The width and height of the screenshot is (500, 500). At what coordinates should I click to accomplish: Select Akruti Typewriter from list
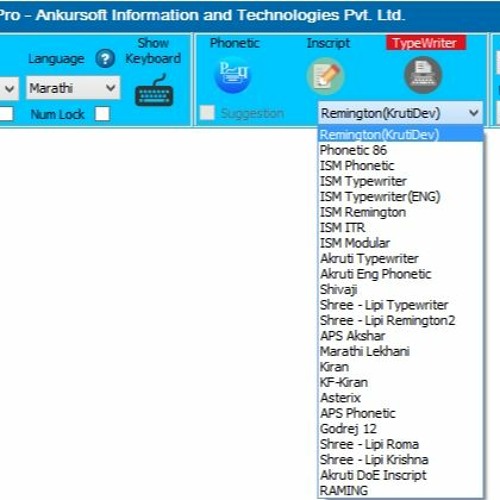point(401,258)
